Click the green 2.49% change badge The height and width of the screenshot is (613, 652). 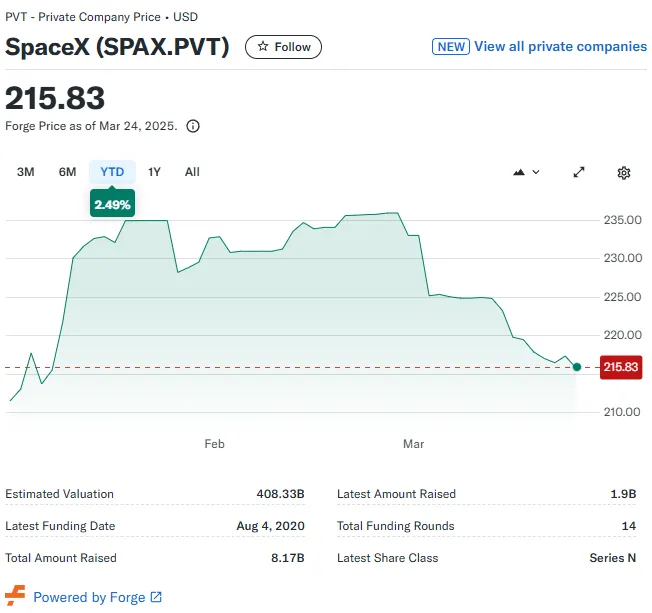tap(112, 204)
